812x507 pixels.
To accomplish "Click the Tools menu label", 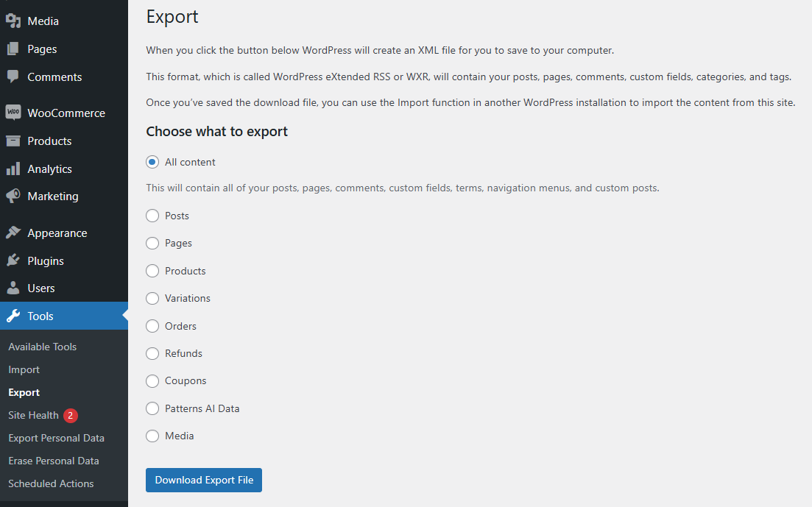I will pos(40,316).
